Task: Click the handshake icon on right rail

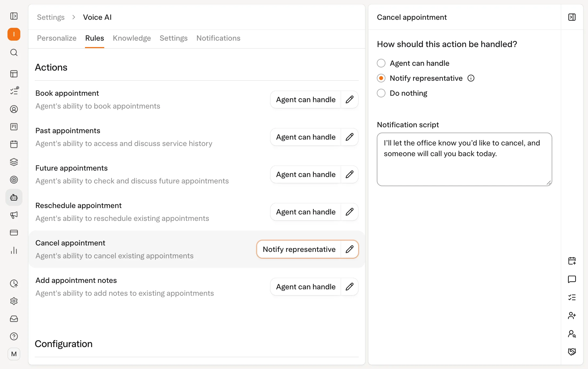Action: pos(572,352)
